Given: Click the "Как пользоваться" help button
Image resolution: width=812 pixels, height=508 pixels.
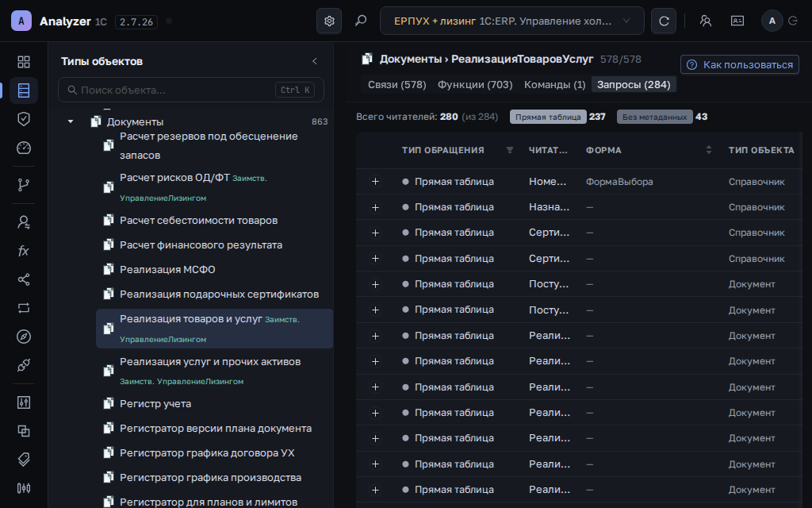Looking at the screenshot, I should tap(740, 65).
